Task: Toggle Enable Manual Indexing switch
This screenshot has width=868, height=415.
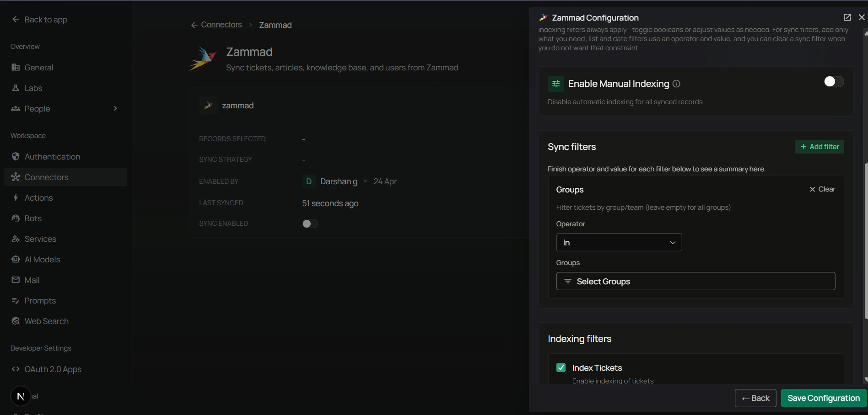Action: (834, 81)
